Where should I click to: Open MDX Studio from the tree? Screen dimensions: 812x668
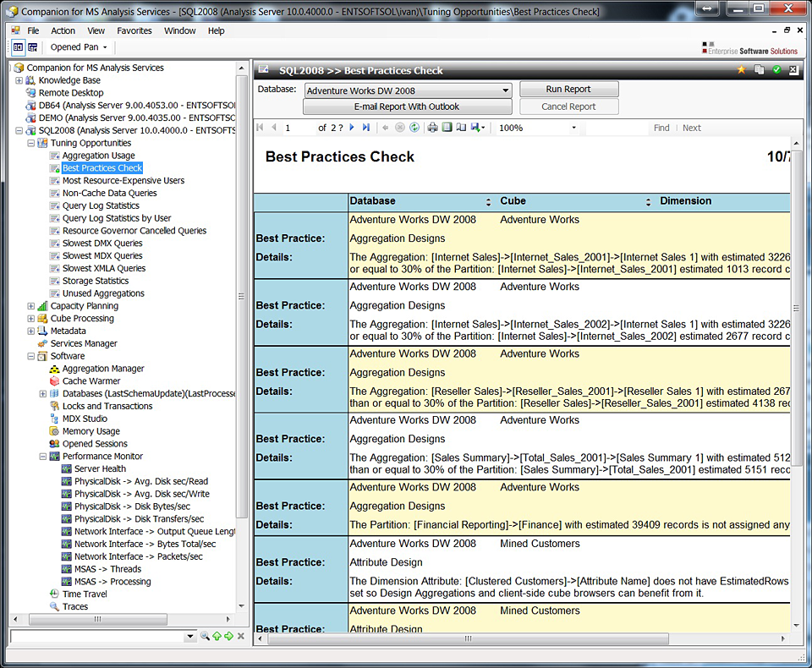85,419
